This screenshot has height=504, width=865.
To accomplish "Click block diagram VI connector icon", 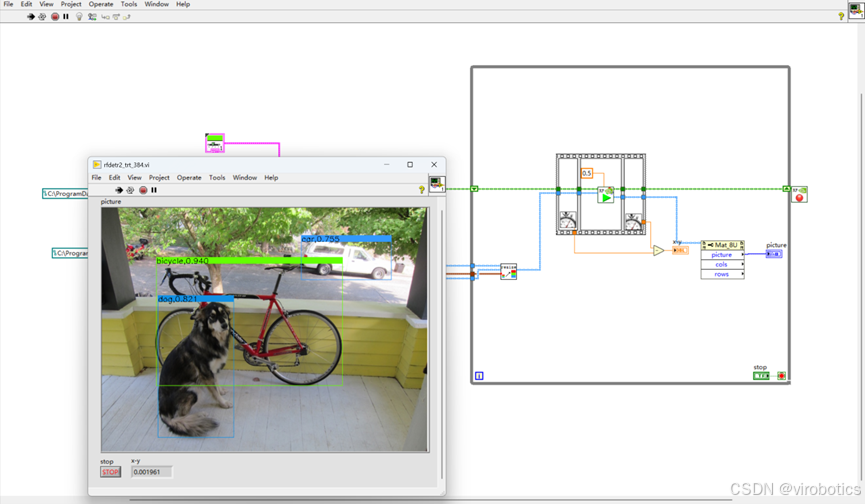I will (x=856, y=9).
